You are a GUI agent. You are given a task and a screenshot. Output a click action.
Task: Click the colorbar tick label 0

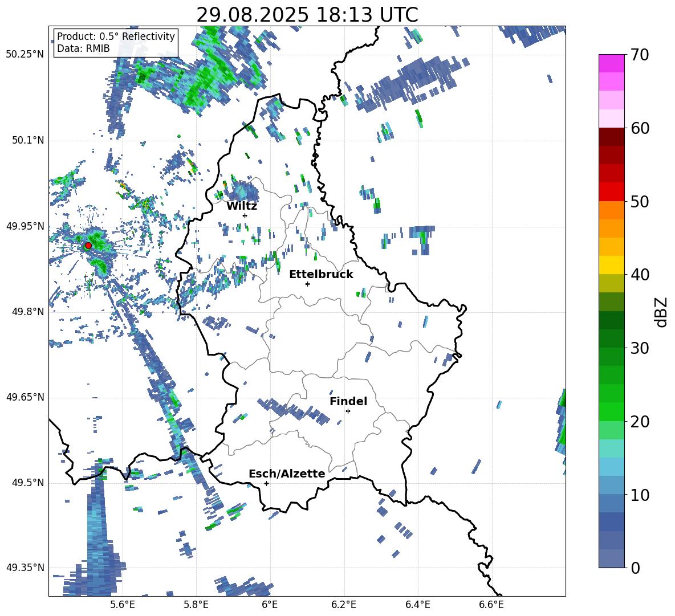tap(635, 568)
